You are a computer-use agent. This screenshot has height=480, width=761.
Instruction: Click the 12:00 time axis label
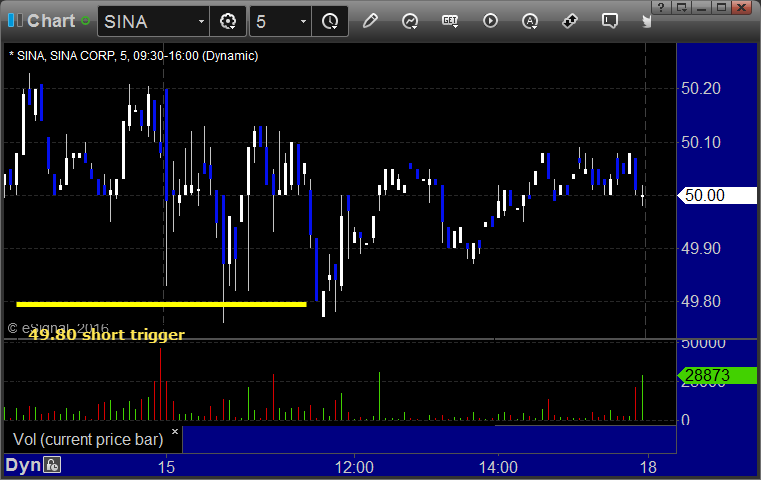354,467
